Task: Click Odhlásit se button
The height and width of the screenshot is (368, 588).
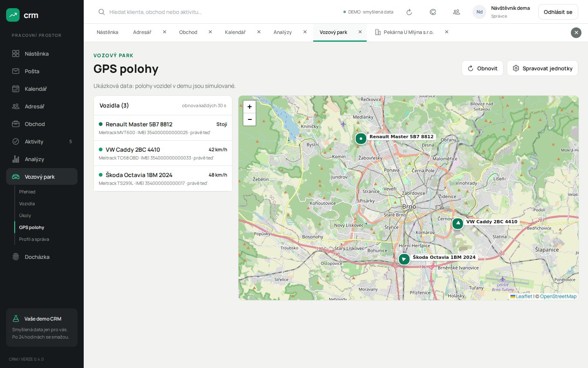Action: (x=558, y=12)
